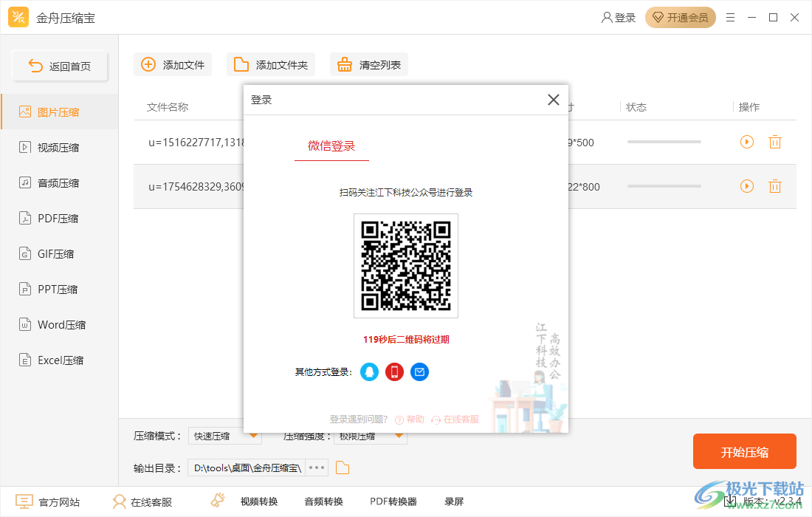The height and width of the screenshot is (517, 812).
Task: Open the 压缩强度 dropdown
Action: click(x=371, y=436)
